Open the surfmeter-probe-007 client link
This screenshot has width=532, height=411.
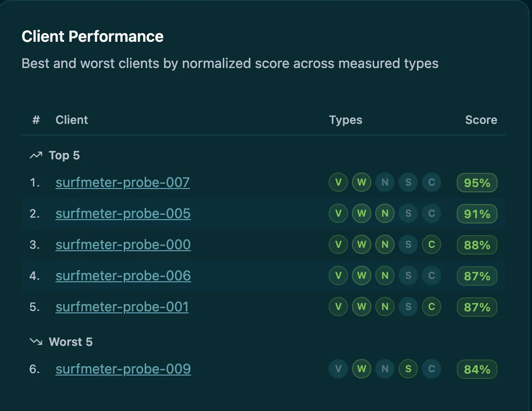122,182
